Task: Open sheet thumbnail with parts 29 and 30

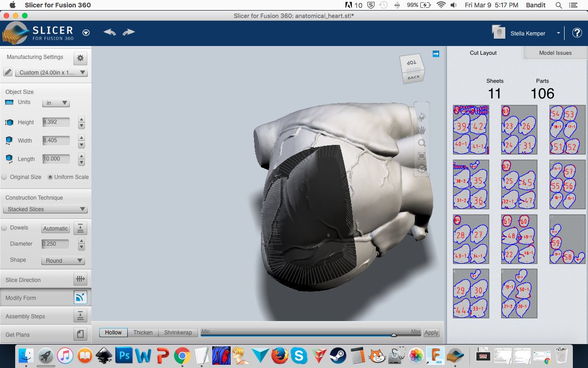Action: (x=471, y=293)
